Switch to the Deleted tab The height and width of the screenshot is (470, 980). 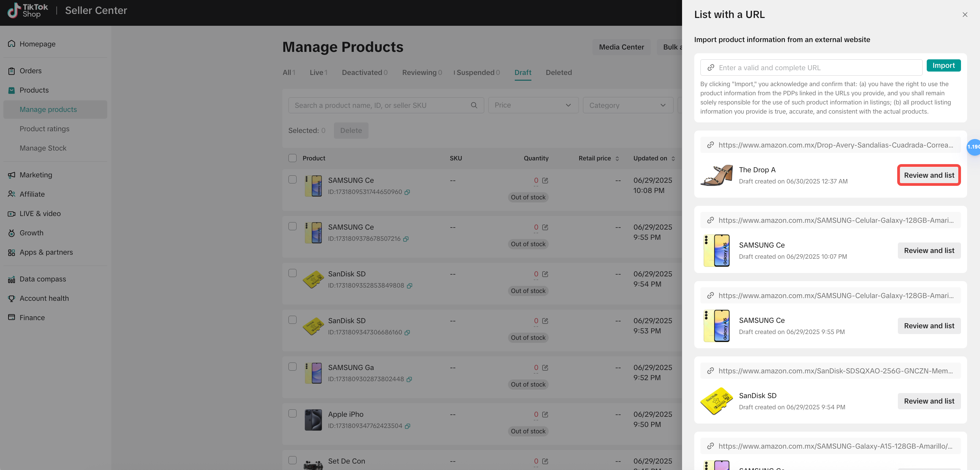click(559, 72)
